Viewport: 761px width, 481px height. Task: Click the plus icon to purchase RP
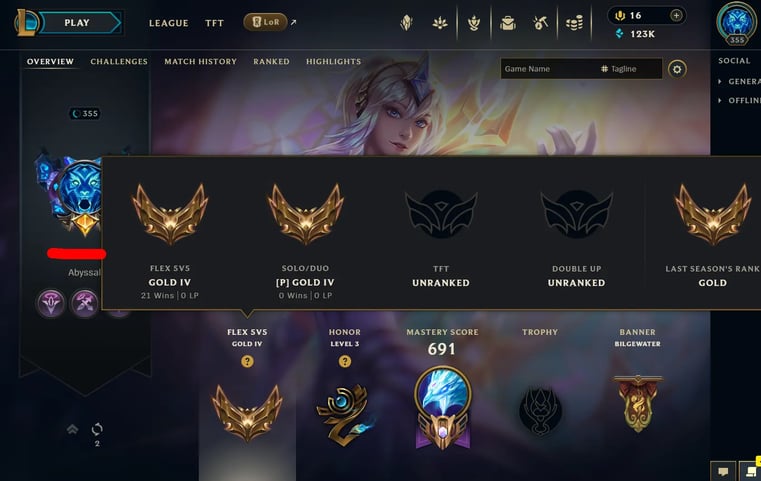coord(676,16)
